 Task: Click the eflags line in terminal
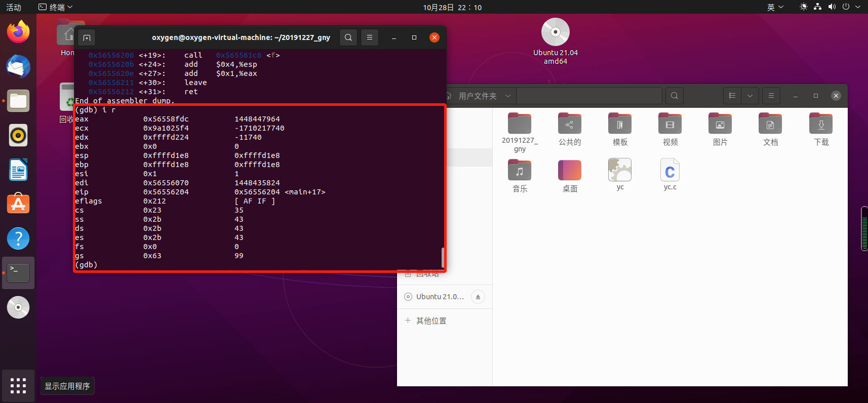click(x=175, y=201)
